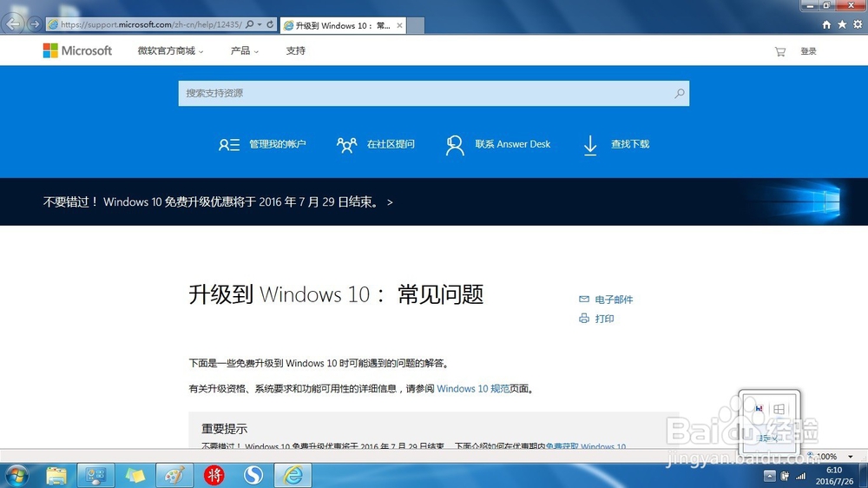This screenshot has height=488, width=868.
Task: Open the address bar dropdown arrow
Action: tap(260, 24)
